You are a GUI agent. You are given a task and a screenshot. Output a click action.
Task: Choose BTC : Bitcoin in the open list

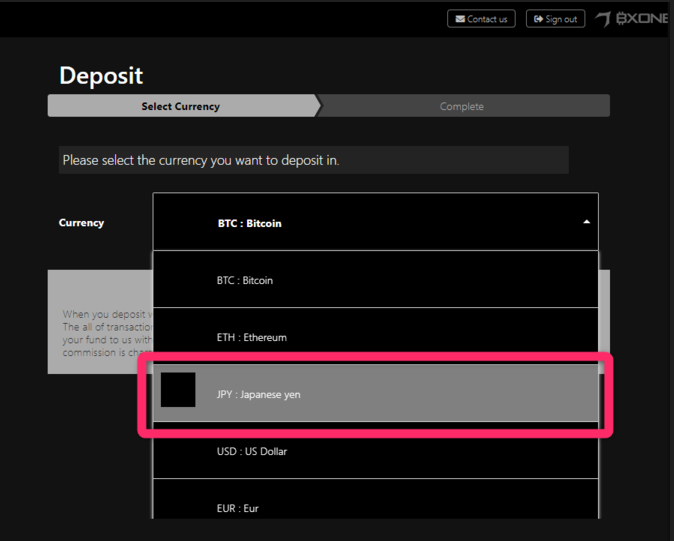point(245,281)
